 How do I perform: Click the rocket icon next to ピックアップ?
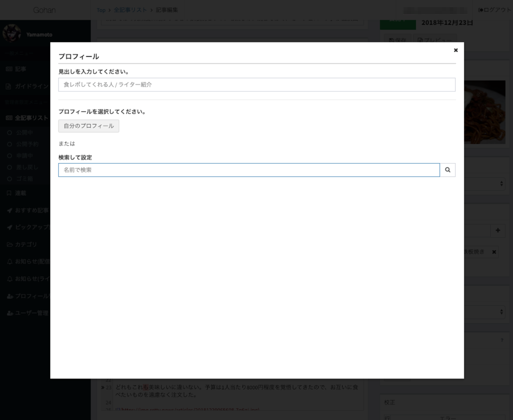(x=10, y=227)
